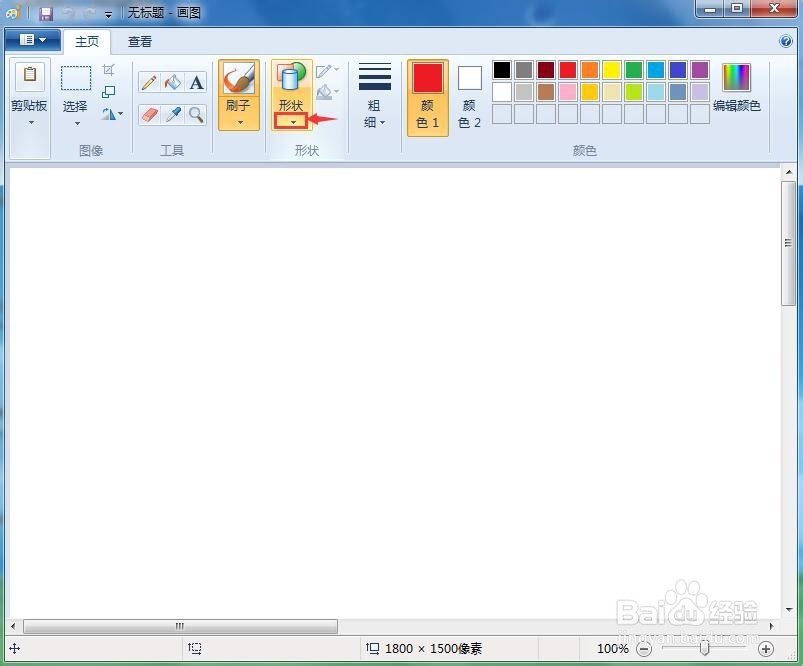
Task: Click the Clipboard paste icon
Action: 30,75
